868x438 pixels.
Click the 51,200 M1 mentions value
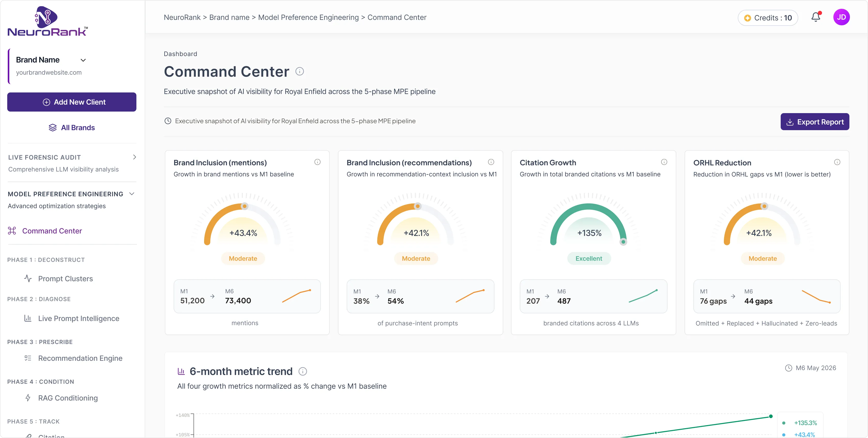pyautogui.click(x=192, y=301)
